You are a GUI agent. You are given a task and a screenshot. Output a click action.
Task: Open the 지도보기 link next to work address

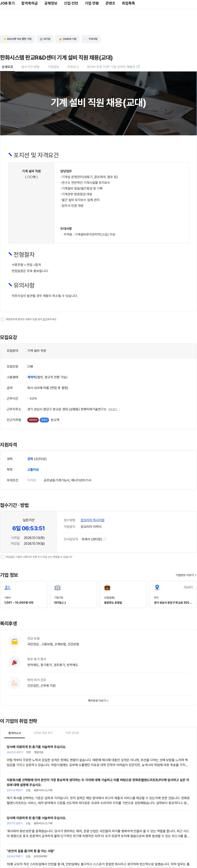(x=112, y=409)
